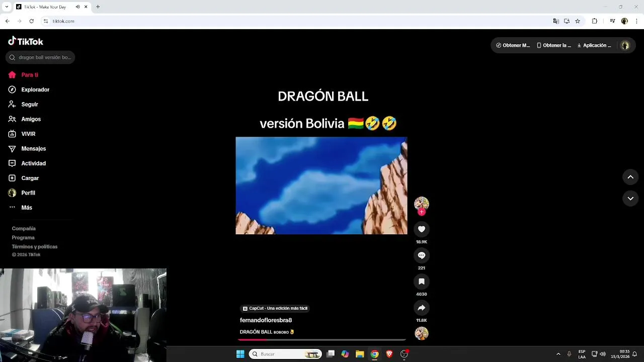Viewport: 644px width, 362px height.
Task: Open Brave browser from taskbar
Action: coord(389,354)
